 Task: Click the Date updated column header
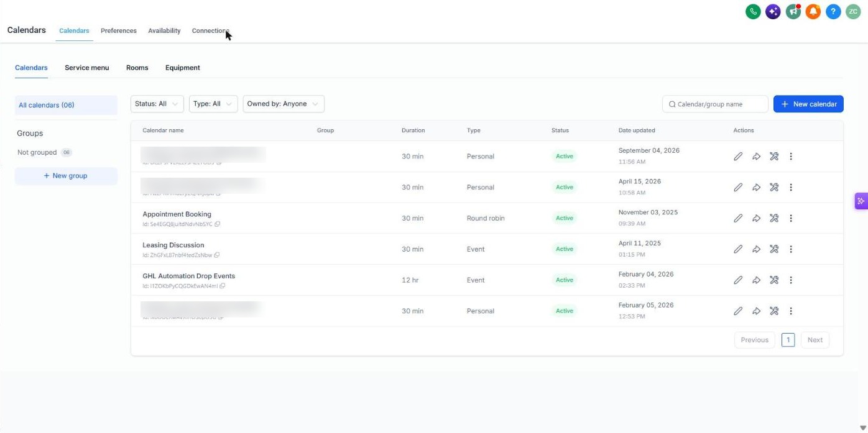click(637, 130)
